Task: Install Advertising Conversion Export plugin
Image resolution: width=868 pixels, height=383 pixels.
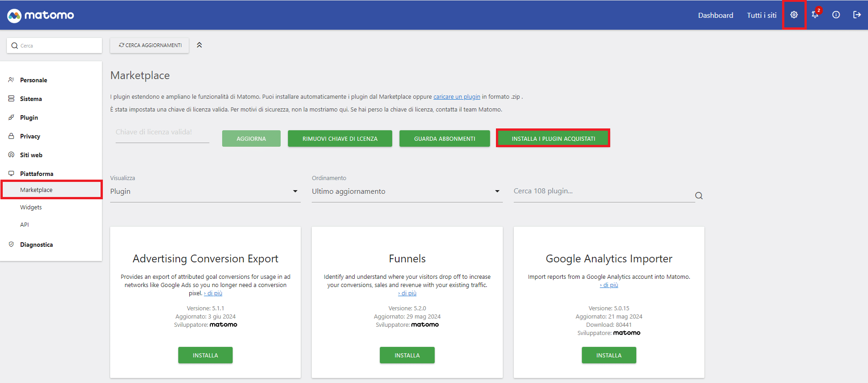Action: click(x=205, y=355)
